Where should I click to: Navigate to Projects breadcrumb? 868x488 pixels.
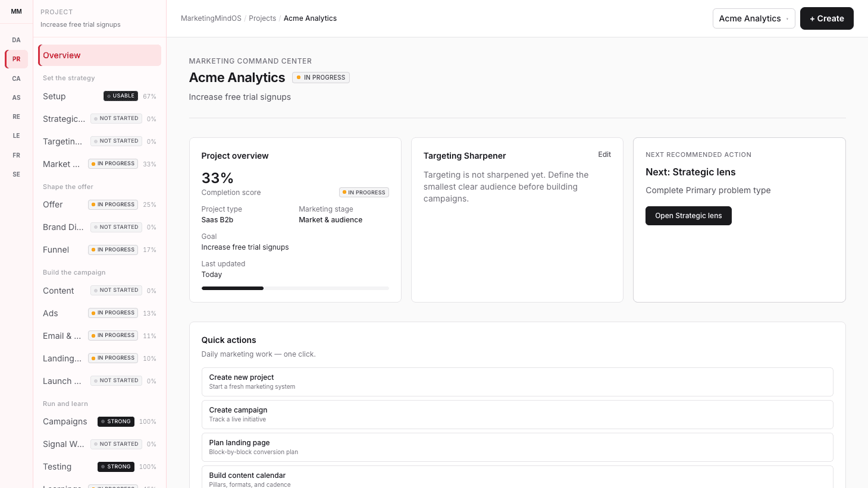[x=262, y=18]
